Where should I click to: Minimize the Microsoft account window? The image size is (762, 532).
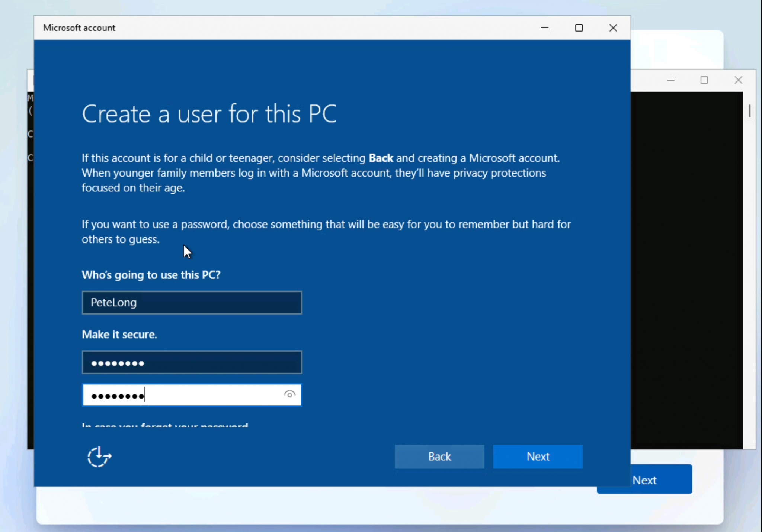pyautogui.click(x=544, y=28)
